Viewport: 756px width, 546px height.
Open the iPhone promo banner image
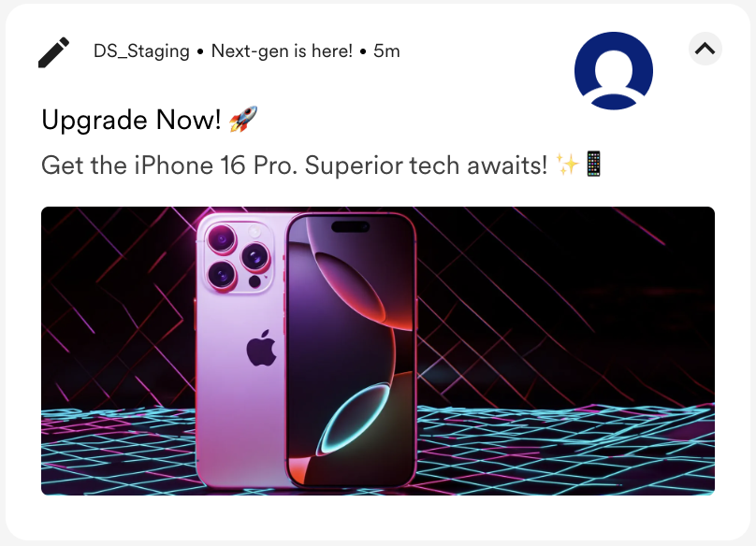point(378,351)
